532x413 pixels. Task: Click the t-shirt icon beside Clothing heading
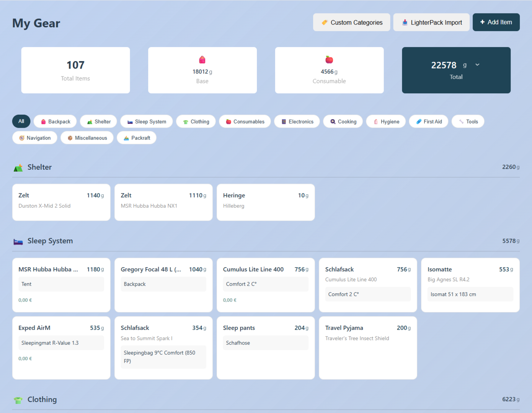tap(18, 400)
